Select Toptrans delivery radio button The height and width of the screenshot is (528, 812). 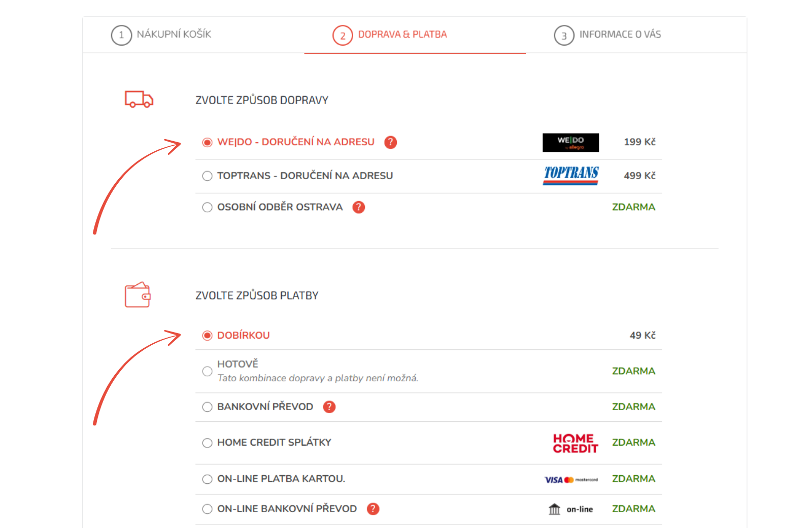click(x=207, y=176)
